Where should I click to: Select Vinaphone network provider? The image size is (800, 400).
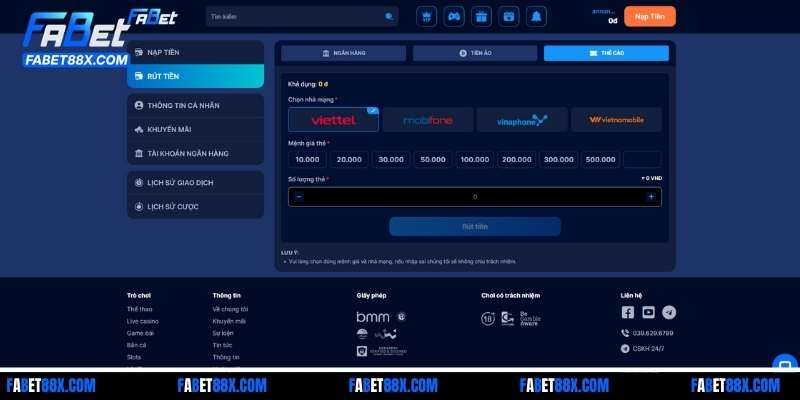522,120
